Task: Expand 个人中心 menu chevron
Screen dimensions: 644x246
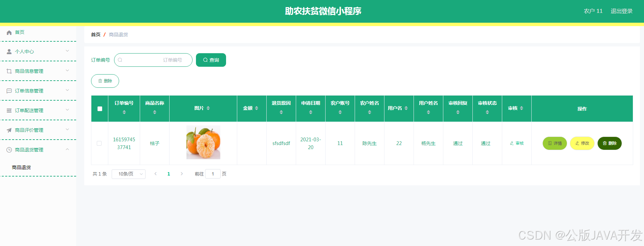Action: [x=67, y=51]
